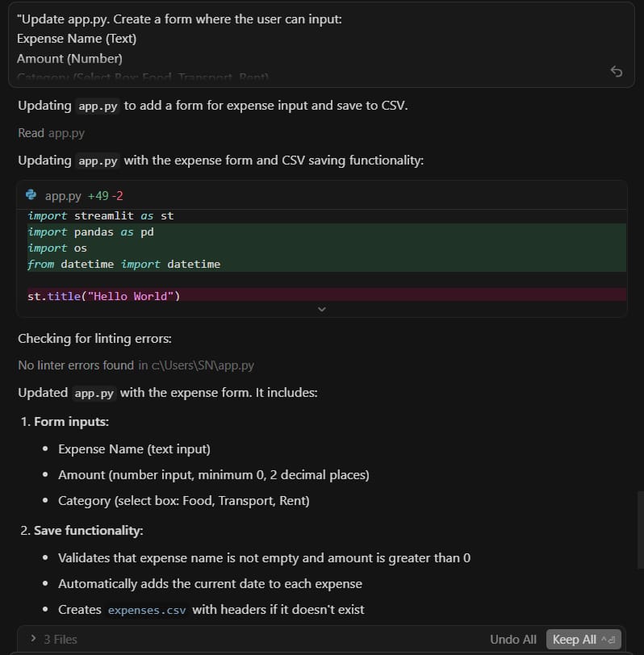Click the Read app.py entry
Screen dimensions: 644x655
pyautogui.click(x=51, y=132)
